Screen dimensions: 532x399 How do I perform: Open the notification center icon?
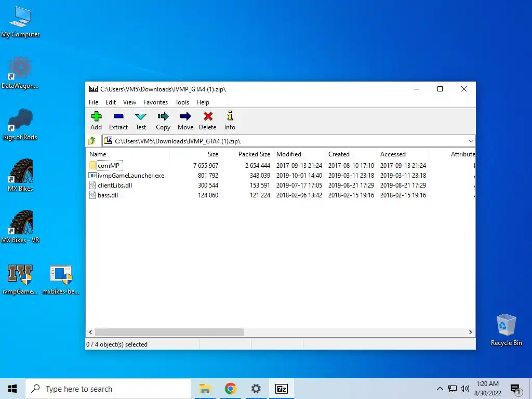click(516, 389)
